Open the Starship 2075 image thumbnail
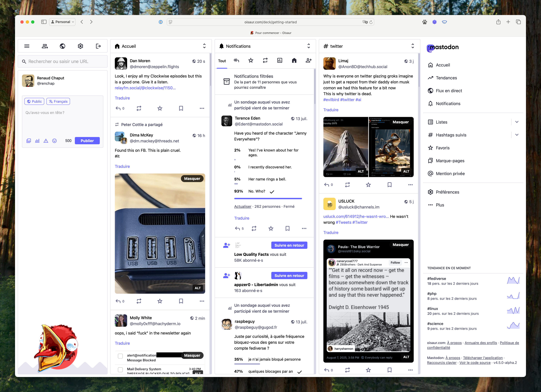The width and height of the screenshot is (541, 392). (346, 147)
